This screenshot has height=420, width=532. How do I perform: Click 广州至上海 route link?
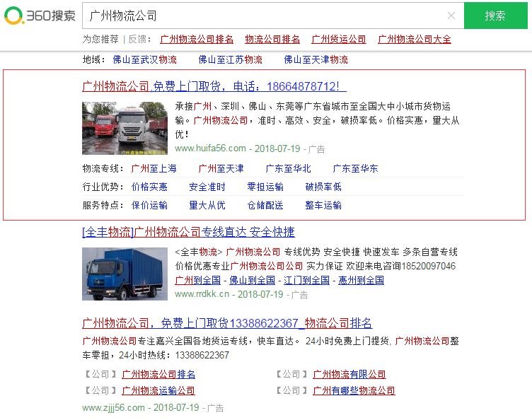pyautogui.click(x=154, y=168)
